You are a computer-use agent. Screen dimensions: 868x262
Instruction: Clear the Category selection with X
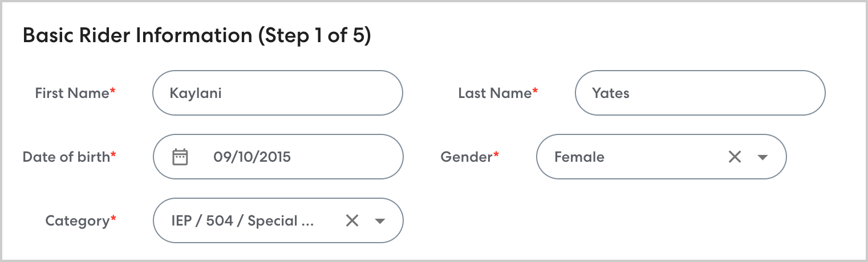[352, 220]
